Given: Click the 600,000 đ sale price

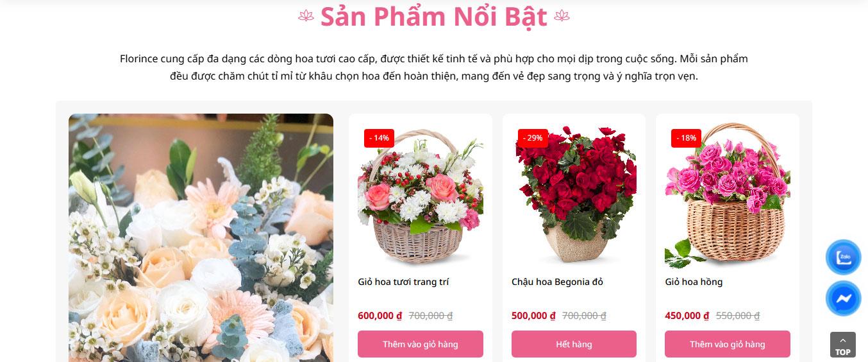Looking at the screenshot, I should [380, 316].
